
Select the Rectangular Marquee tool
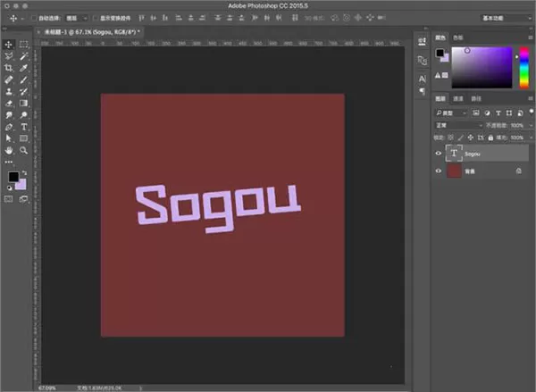(23, 44)
